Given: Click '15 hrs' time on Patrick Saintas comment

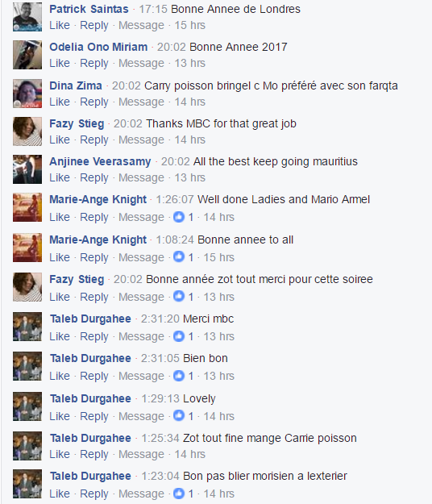Looking at the screenshot, I should click(x=190, y=25).
